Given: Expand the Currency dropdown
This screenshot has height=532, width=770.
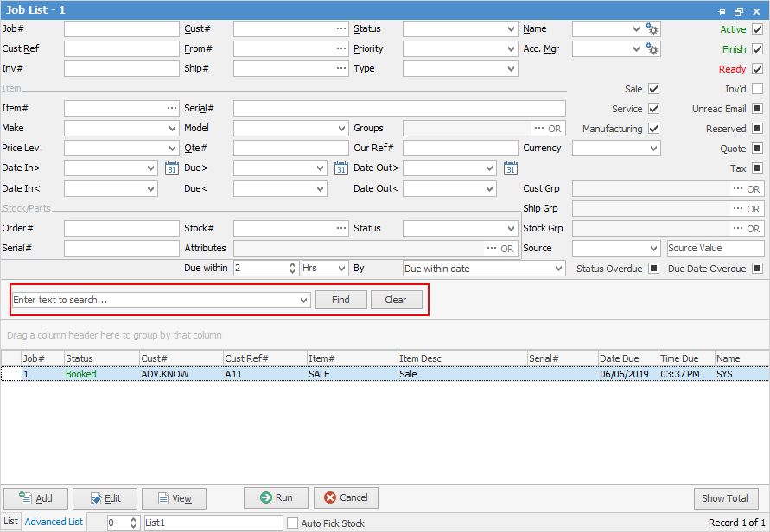Looking at the screenshot, I should (x=653, y=149).
